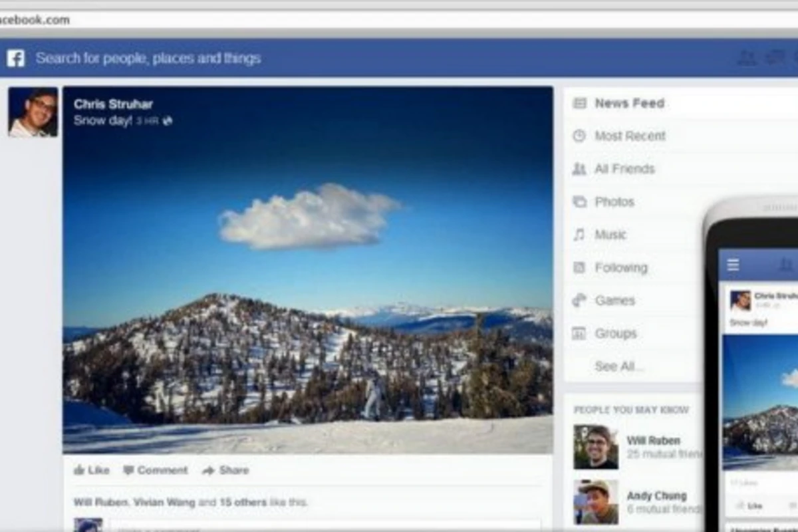The width and height of the screenshot is (798, 532).
Task: Open the Snow day mountain photo
Action: click(308, 270)
